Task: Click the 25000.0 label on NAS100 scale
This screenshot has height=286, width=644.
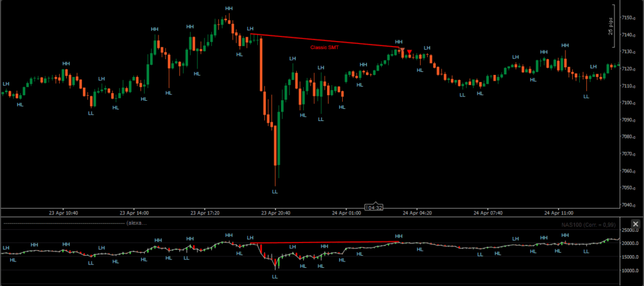Action: coord(630,230)
